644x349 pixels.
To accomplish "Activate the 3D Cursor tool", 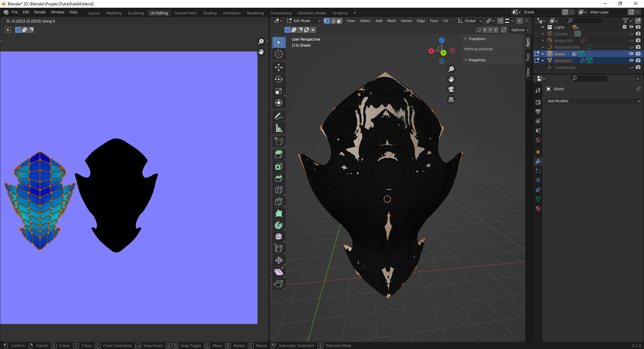I will 279,54.
